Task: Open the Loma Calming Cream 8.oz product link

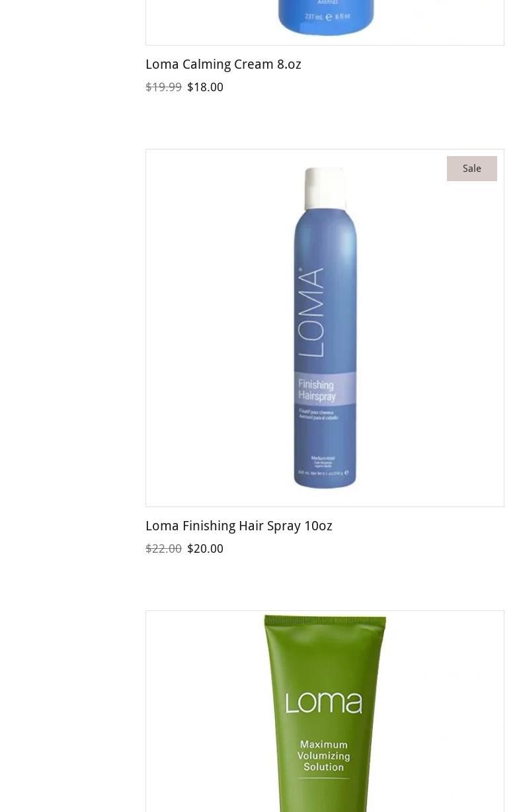Action: click(x=223, y=64)
